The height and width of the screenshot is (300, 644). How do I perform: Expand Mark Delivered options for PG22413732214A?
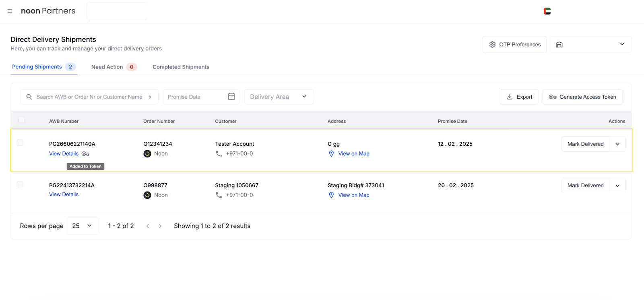[617, 186]
